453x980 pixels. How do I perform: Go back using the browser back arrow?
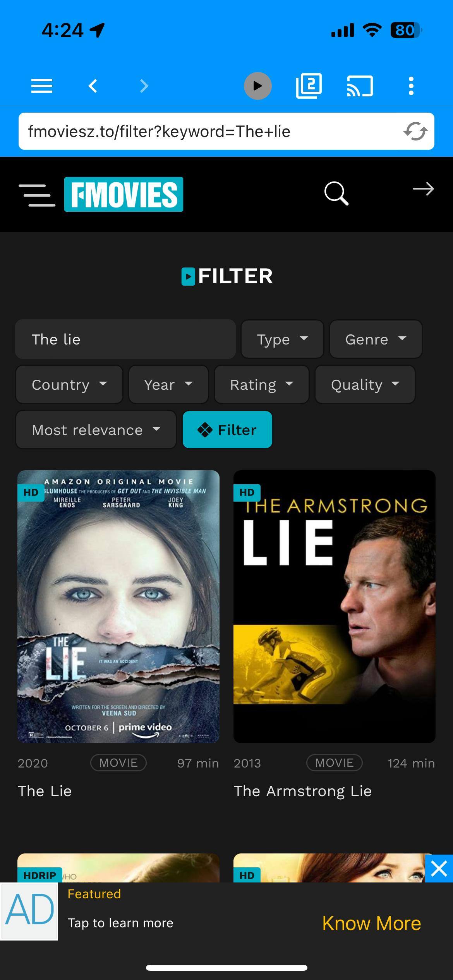(93, 86)
